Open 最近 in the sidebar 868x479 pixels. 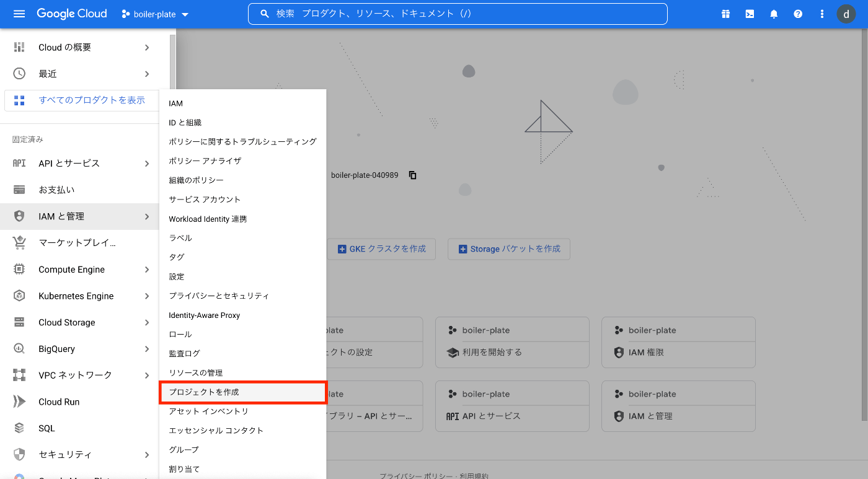pos(79,74)
